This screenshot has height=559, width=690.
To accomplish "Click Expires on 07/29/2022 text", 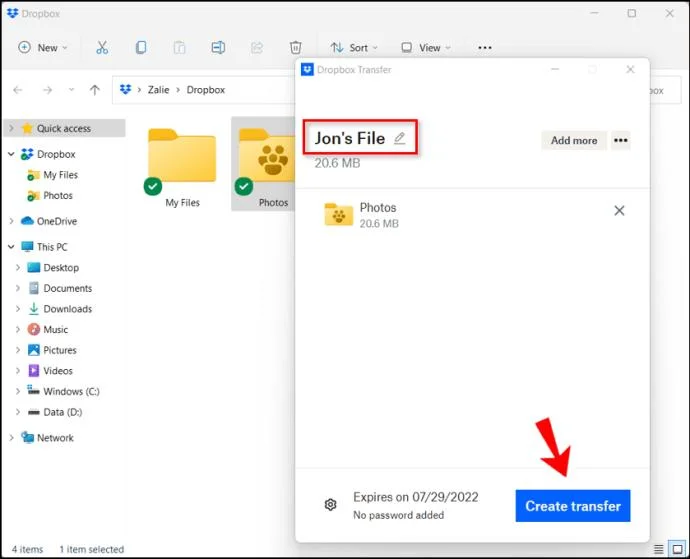I will click(x=415, y=497).
